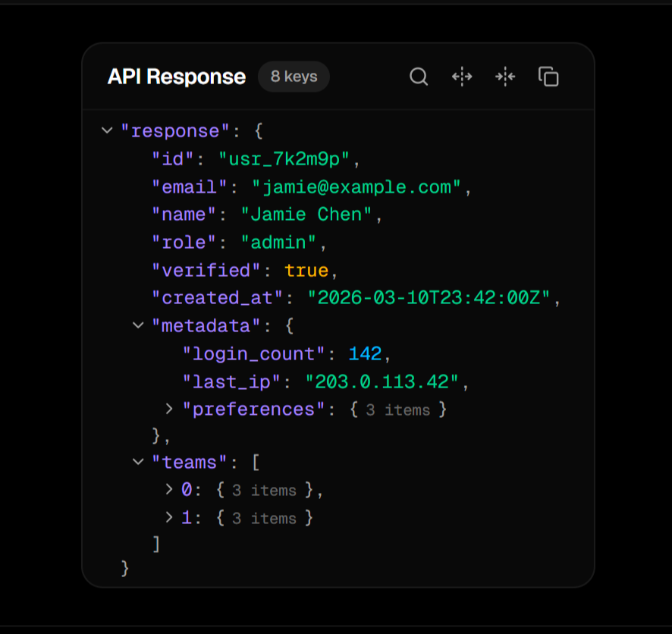The width and height of the screenshot is (672, 634).
Task: Click the "3 items" summary of preferences
Action: (x=397, y=410)
